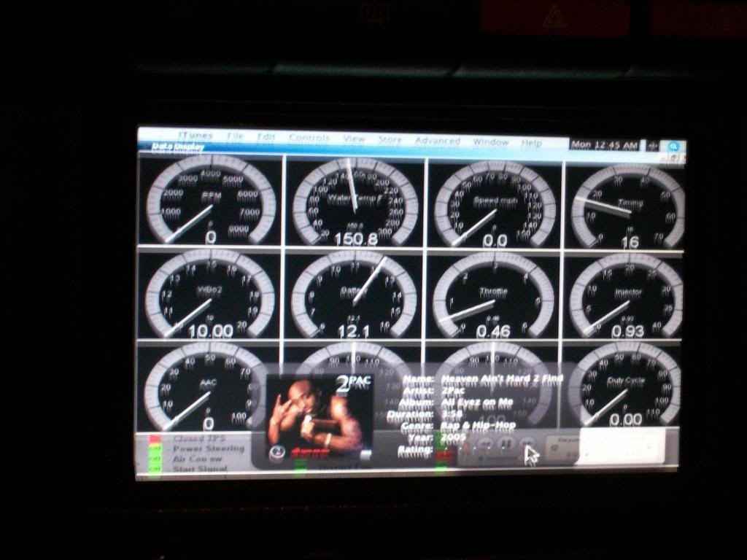The image size is (747, 560).
Task: Click the Data Display window title
Action: 178,147
